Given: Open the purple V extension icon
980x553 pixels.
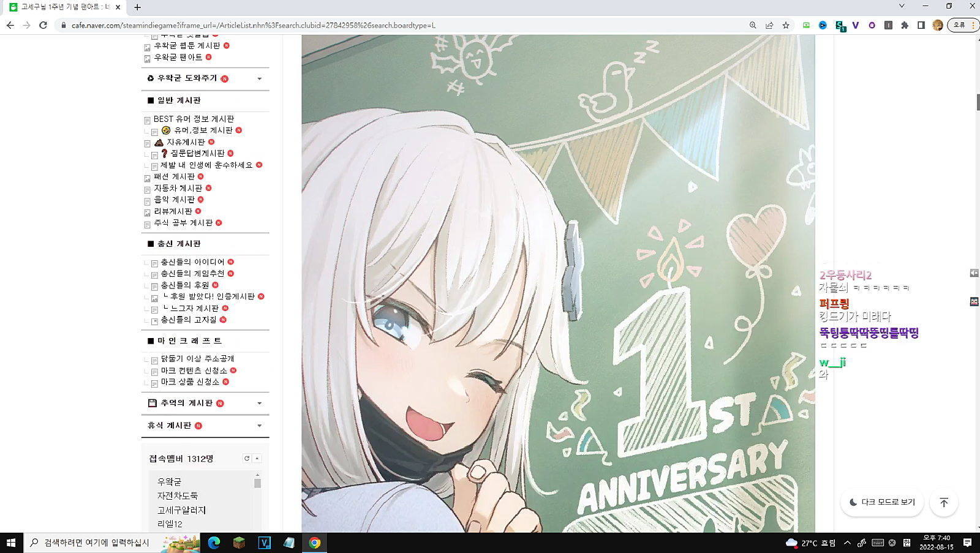Looking at the screenshot, I should [856, 25].
